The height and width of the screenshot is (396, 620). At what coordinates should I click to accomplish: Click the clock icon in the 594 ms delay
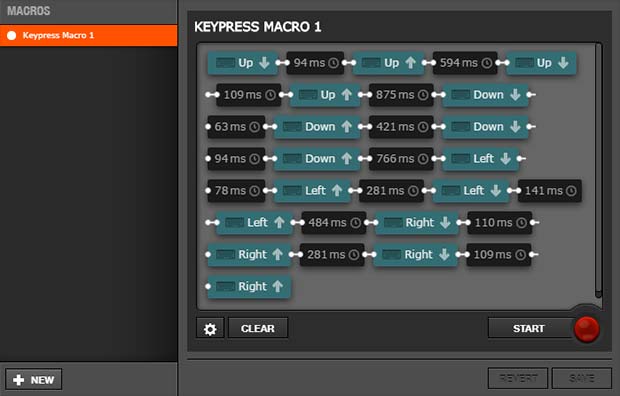(487, 63)
